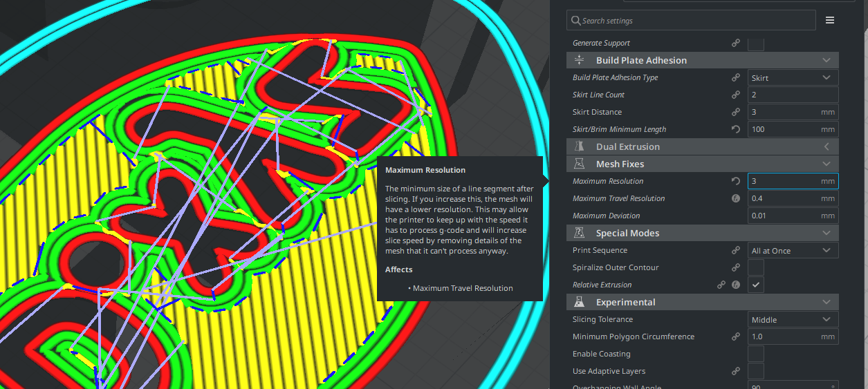Click the Maximum Resolution value field
868x389 pixels.
[793, 181]
